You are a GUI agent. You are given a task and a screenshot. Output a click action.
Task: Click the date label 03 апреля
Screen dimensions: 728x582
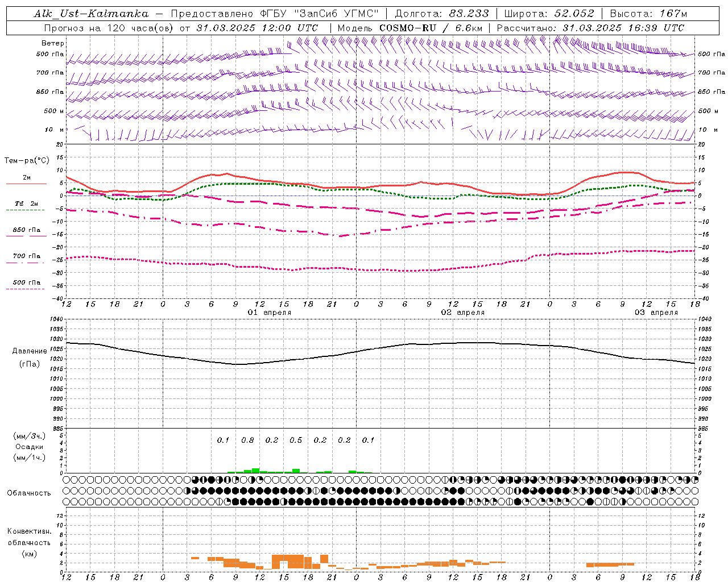click(x=656, y=313)
